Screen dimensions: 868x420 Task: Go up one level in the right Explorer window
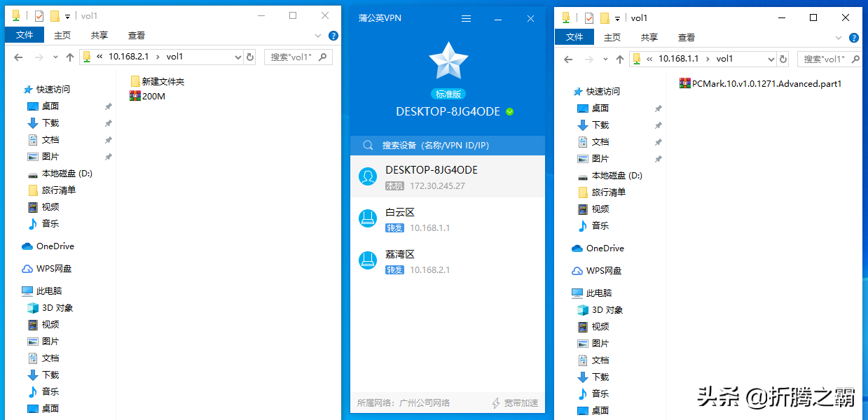(619, 59)
